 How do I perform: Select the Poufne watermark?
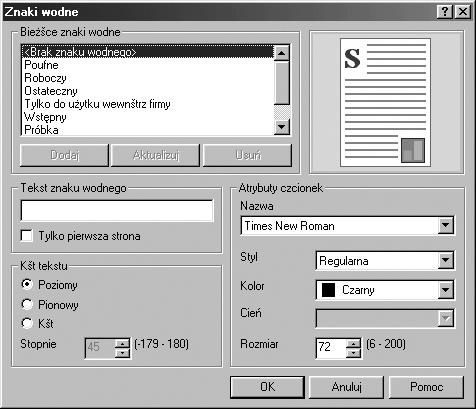(x=148, y=65)
